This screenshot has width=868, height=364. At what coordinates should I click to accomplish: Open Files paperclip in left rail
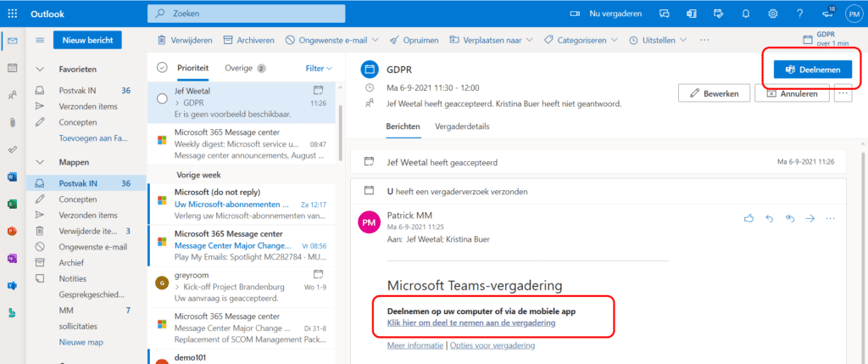tap(12, 122)
